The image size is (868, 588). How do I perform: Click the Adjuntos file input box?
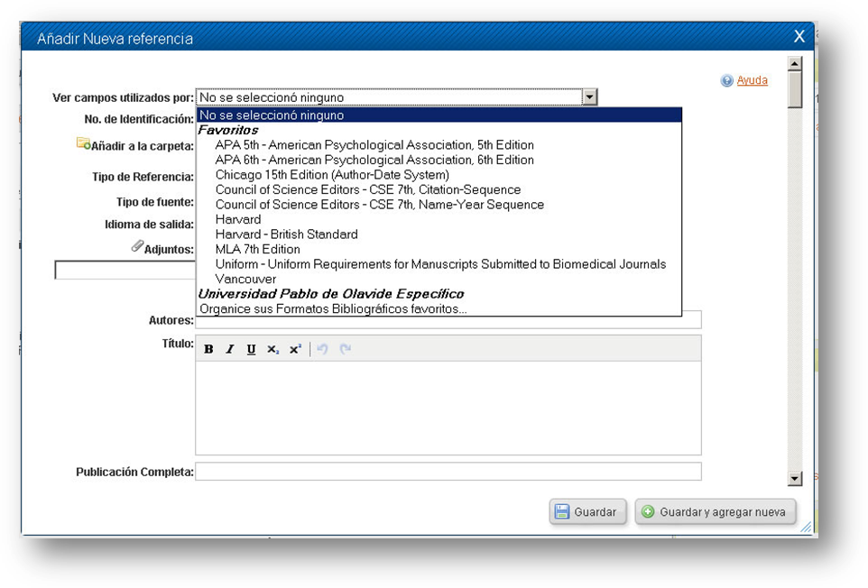tap(125, 270)
